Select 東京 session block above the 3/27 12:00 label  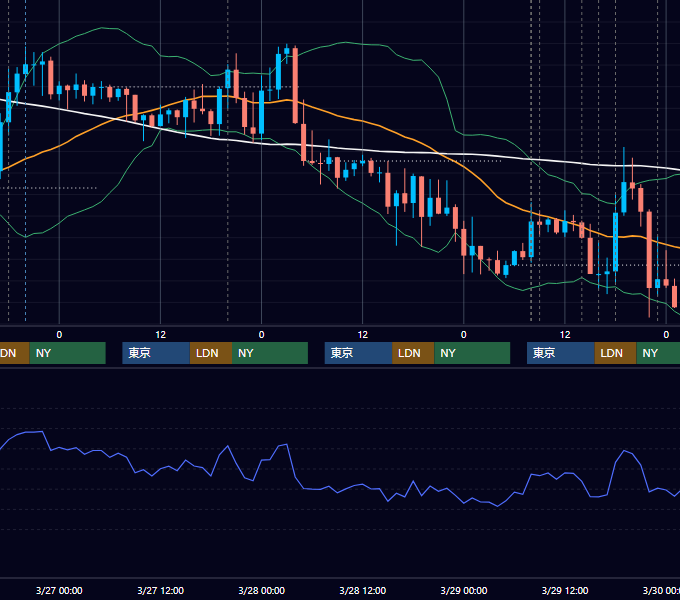156,353
